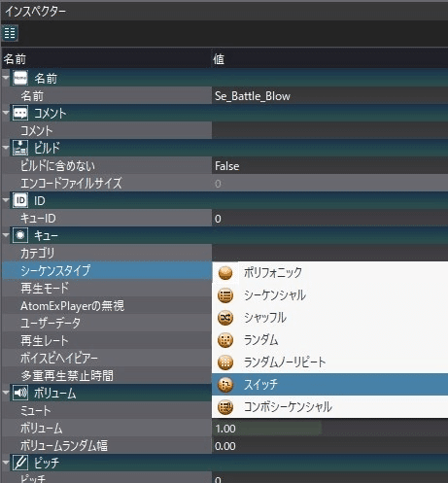Click the キューID value 0
The width and height of the screenshot is (448, 483).
click(329, 219)
